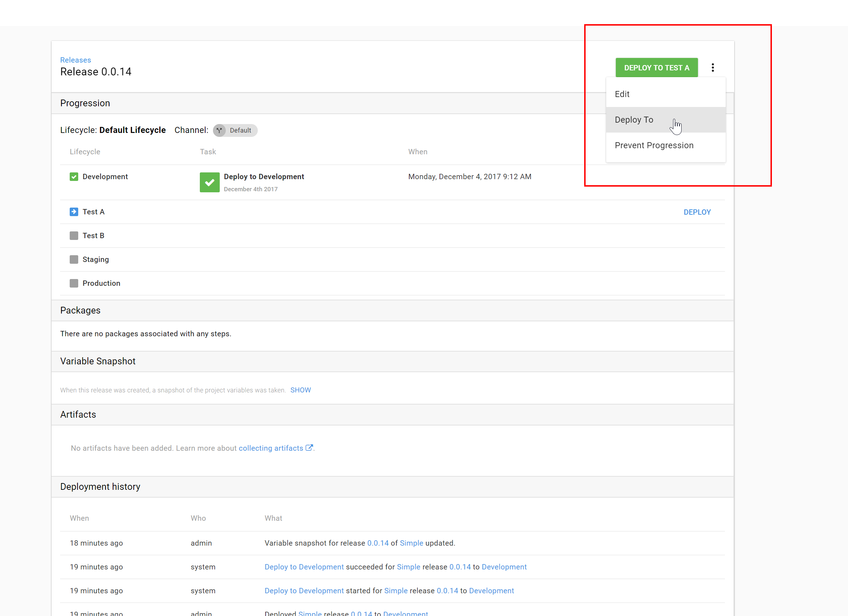The image size is (848, 616).
Task: Click the external link icon after collecting artifacts
Action: [x=309, y=448]
